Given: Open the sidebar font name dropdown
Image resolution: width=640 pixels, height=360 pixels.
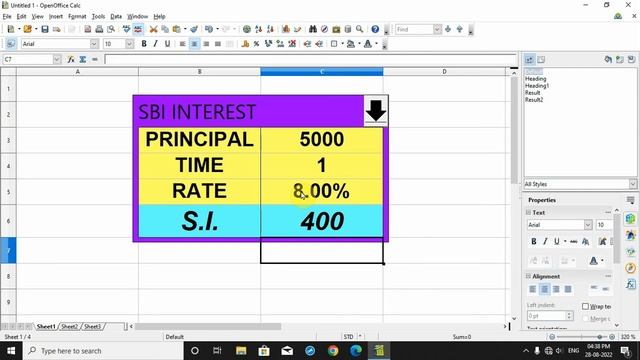Looking at the screenshot, I should tap(588, 225).
